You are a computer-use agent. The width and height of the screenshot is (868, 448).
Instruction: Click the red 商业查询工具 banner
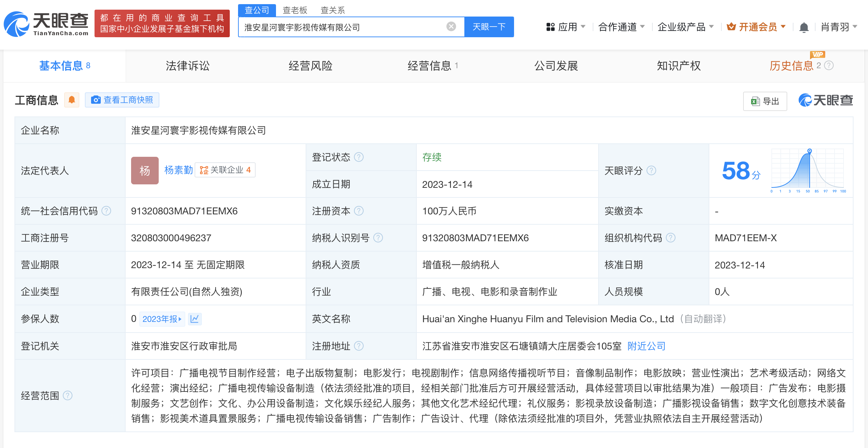pyautogui.click(x=162, y=23)
